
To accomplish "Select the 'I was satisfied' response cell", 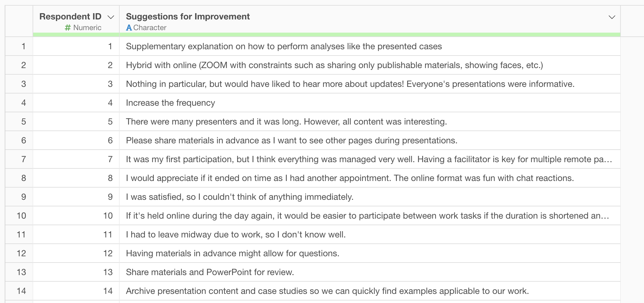I will point(370,197).
